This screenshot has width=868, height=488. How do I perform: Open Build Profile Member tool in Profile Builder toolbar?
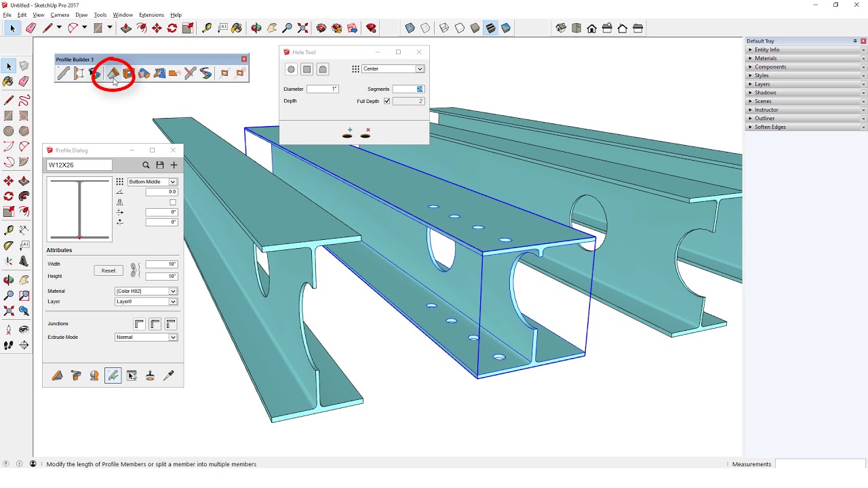click(x=63, y=73)
